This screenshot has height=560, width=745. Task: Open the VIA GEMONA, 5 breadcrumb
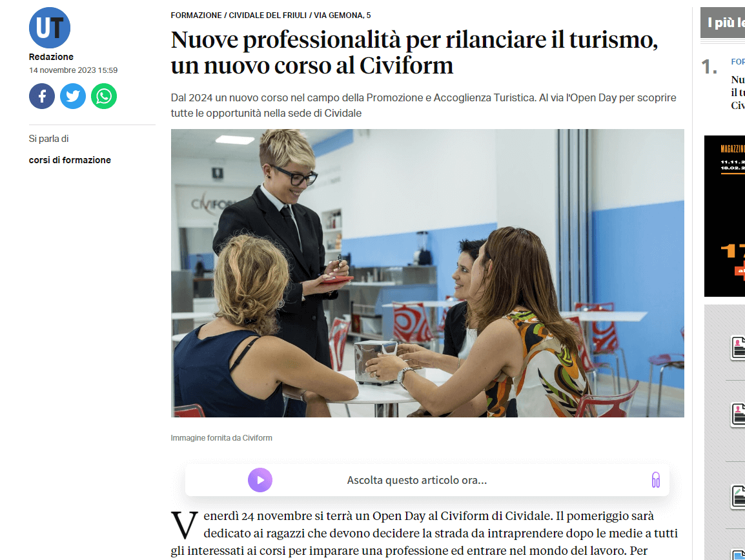point(342,15)
